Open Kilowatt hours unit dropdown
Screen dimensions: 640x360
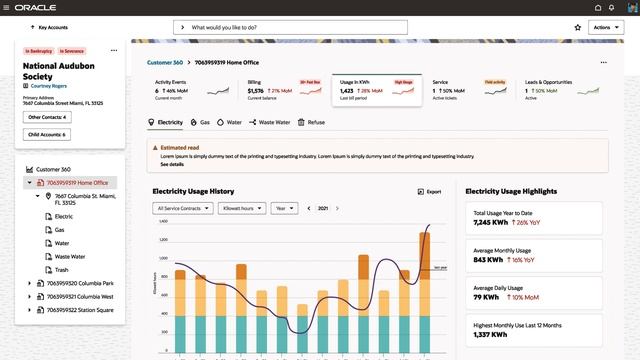[242, 209]
